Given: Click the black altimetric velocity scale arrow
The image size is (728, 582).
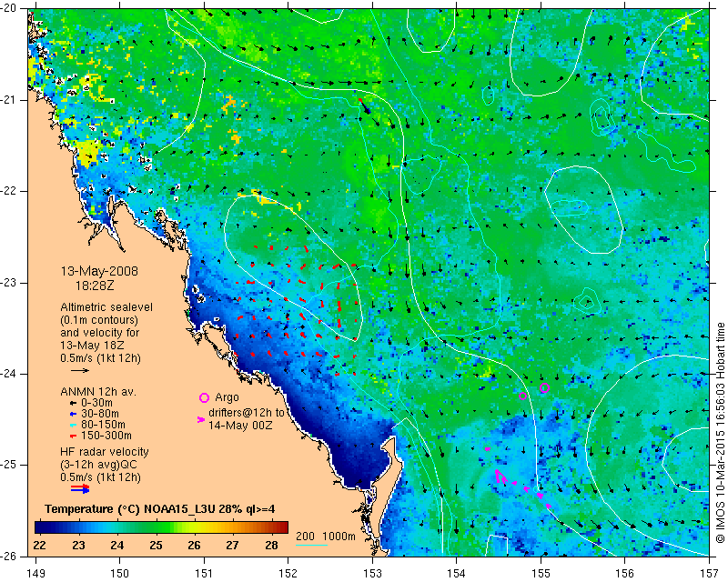Looking at the screenshot, I should coord(79,370).
